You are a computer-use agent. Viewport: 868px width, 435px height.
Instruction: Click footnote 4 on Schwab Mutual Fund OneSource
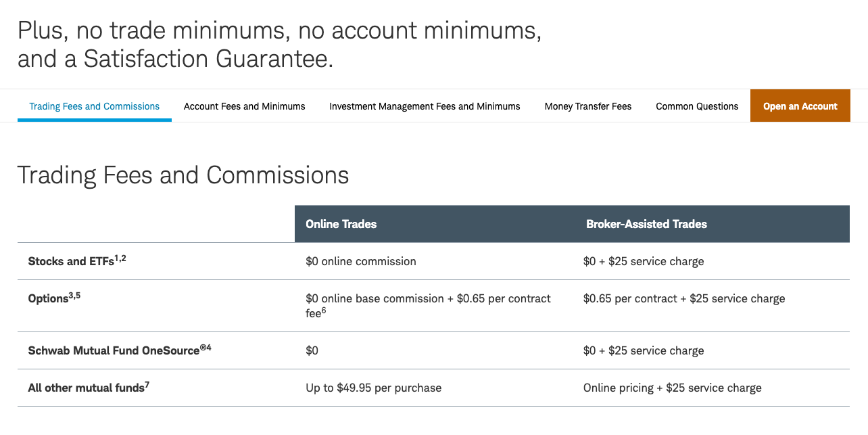(209, 348)
